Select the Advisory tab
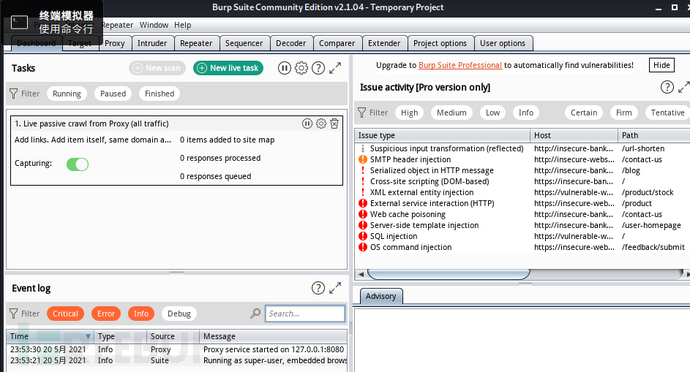Viewport: 690px width, 372px height. click(x=381, y=296)
